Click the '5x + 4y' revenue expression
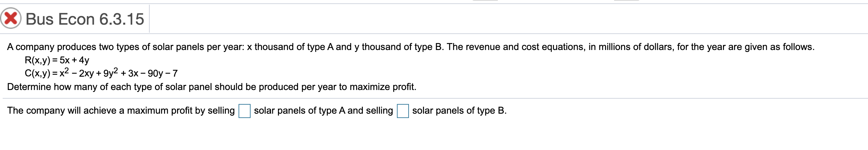This screenshot has height=150, width=868. click(75, 60)
